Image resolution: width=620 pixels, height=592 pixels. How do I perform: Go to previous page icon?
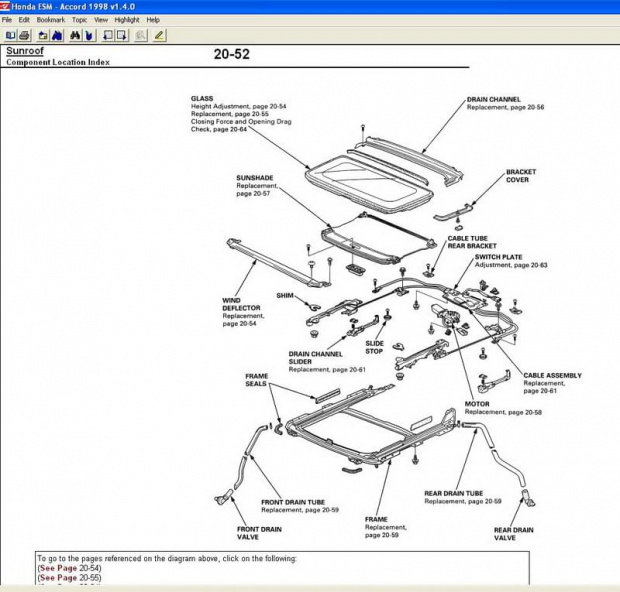coord(108,36)
